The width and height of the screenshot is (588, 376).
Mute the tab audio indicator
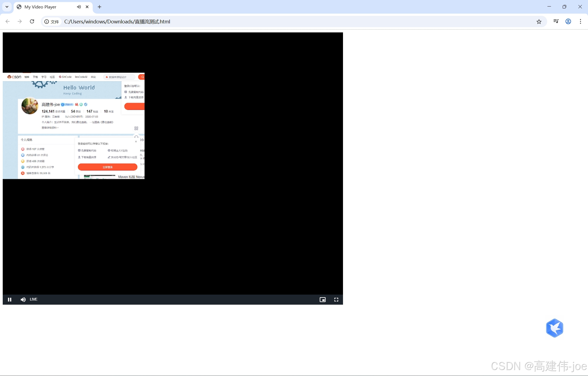tap(79, 7)
